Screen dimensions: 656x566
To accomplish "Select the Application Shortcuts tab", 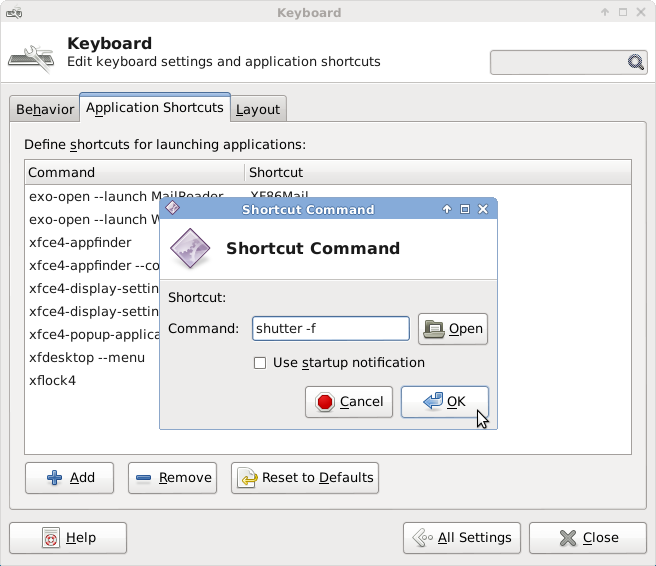I will pos(154,107).
